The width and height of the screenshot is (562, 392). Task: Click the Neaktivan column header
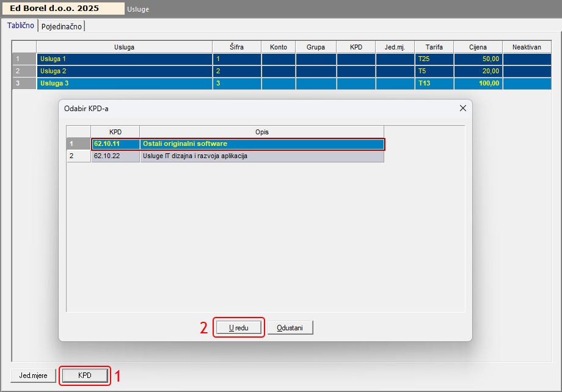(x=527, y=47)
